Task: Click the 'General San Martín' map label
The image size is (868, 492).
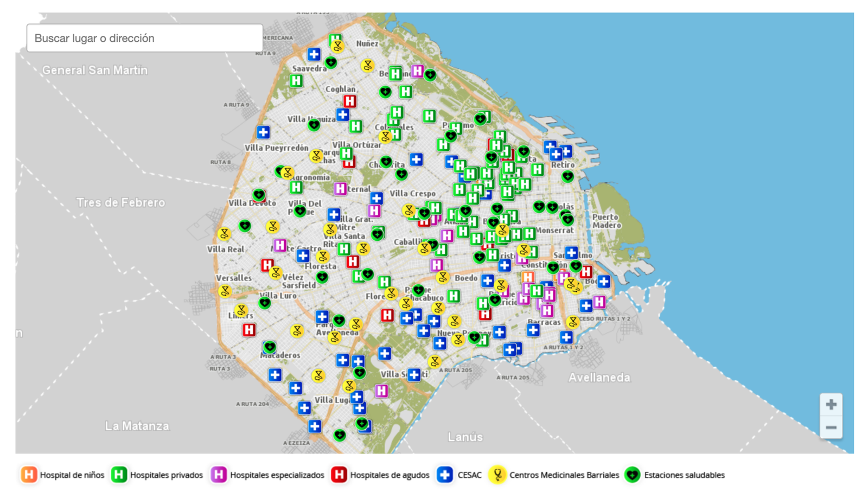Action: pos(95,70)
